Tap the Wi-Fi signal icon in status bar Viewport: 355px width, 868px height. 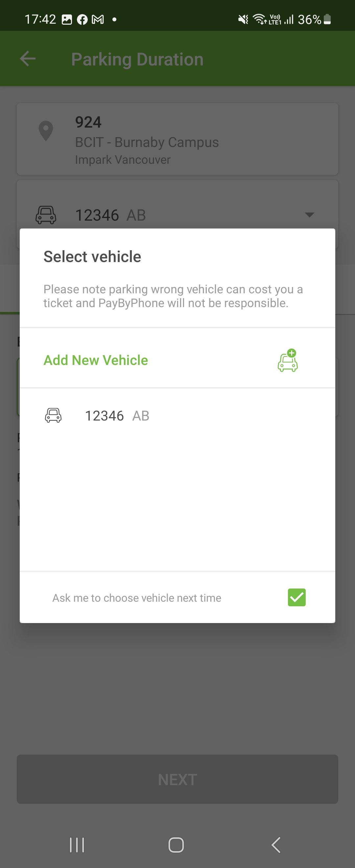click(259, 19)
